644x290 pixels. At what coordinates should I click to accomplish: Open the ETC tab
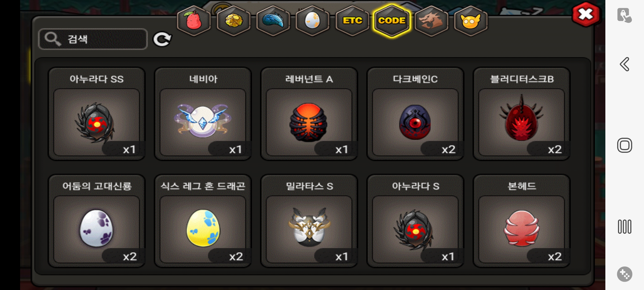tap(352, 21)
